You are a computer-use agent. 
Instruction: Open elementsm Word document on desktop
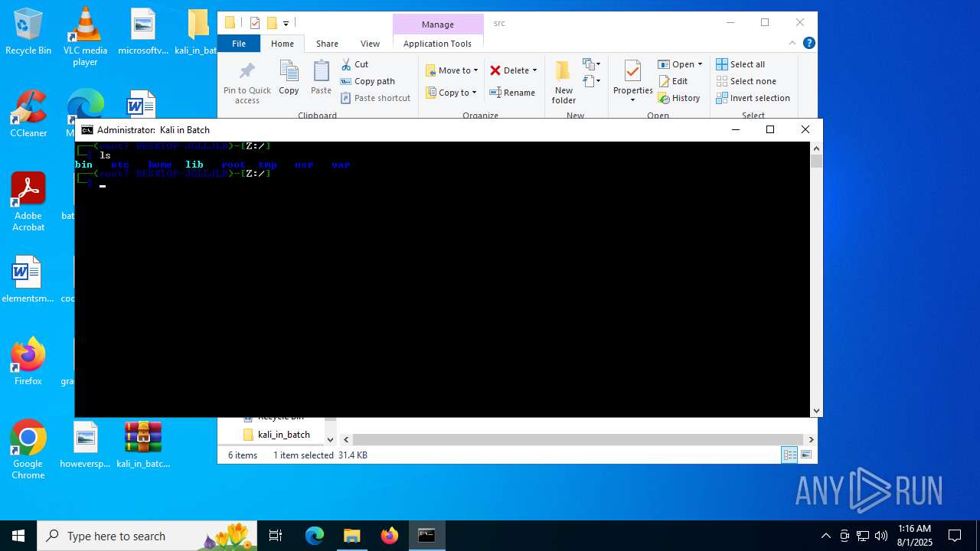[x=28, y=279]
